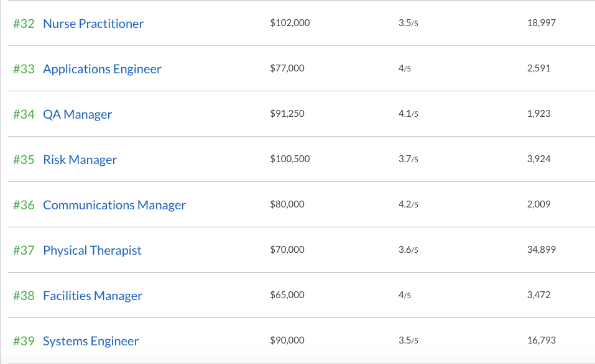Open the Nurse Practitioner job link
The image size is (595, 364).
click(x=93, y=24)
